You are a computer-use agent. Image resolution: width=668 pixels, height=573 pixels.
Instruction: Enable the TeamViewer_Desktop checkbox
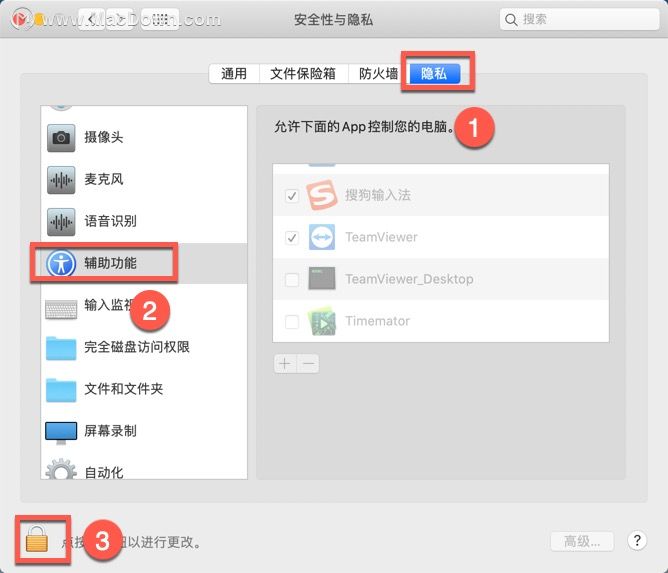pyautogui.click(x=292, y=279)
